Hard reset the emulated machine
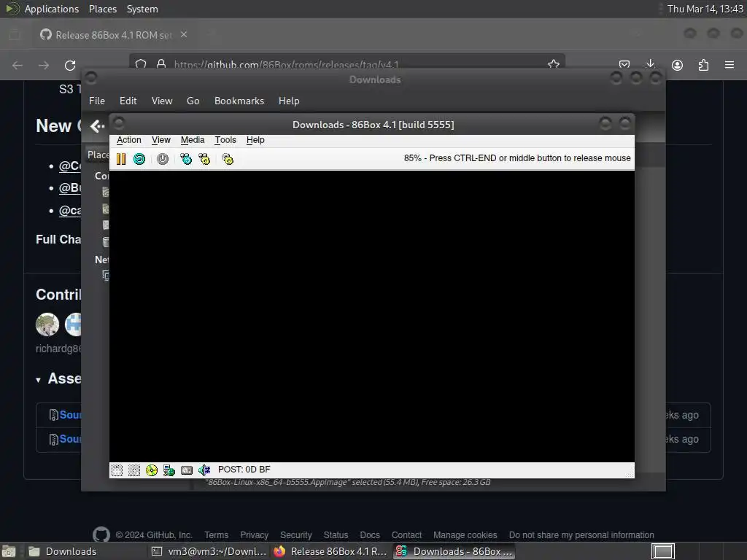Screen dimensions: 747x560 coord(139,159)
